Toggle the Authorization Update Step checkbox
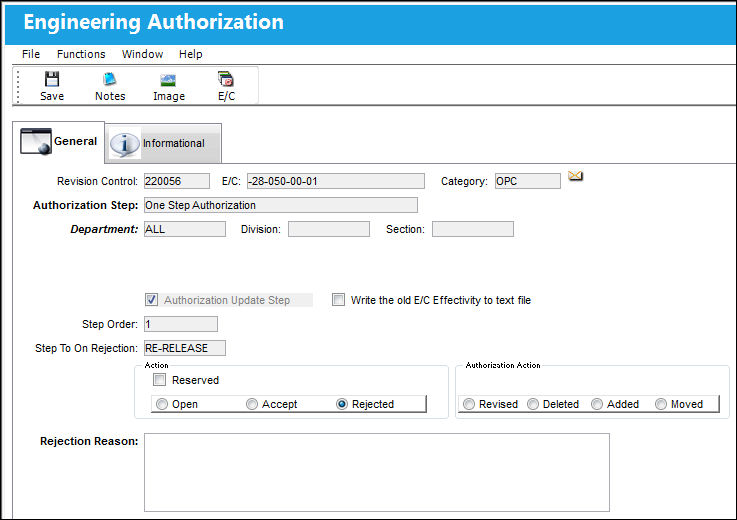The height and width of the screenshot is (520, 737). 151,299
